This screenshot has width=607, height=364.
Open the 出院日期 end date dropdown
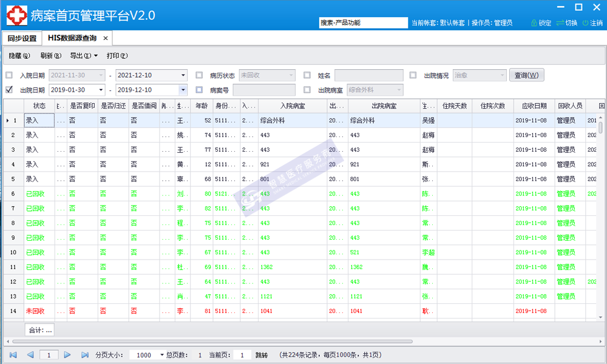click(x=183, y=90)
